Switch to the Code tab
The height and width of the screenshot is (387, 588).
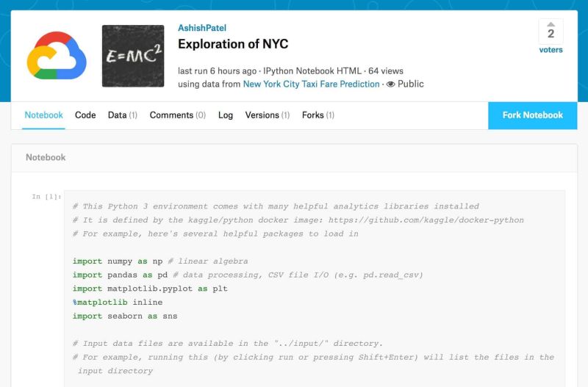point(85,115)
